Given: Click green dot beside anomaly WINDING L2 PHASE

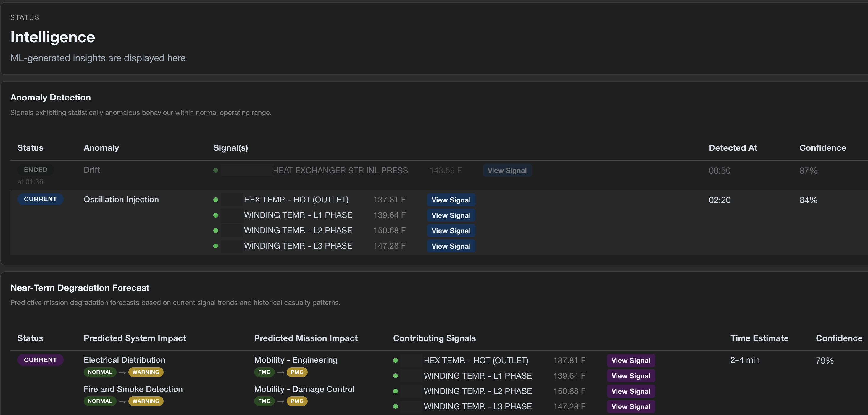Looking at the screenshot, I should tap(216, 231).
